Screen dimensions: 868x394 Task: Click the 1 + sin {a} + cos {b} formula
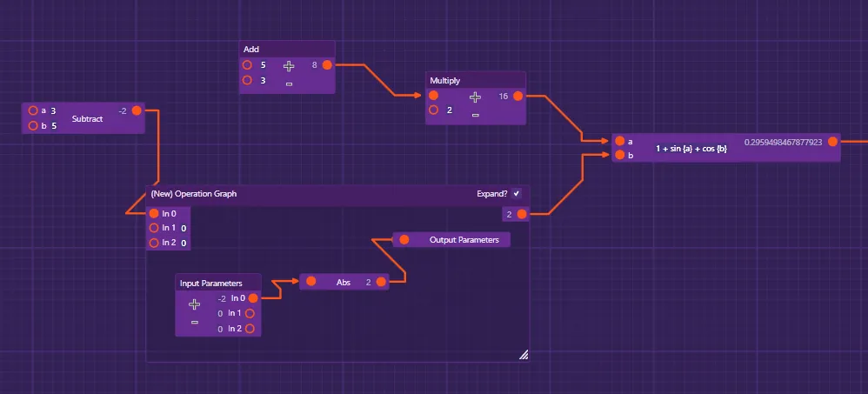click(691, 149)
